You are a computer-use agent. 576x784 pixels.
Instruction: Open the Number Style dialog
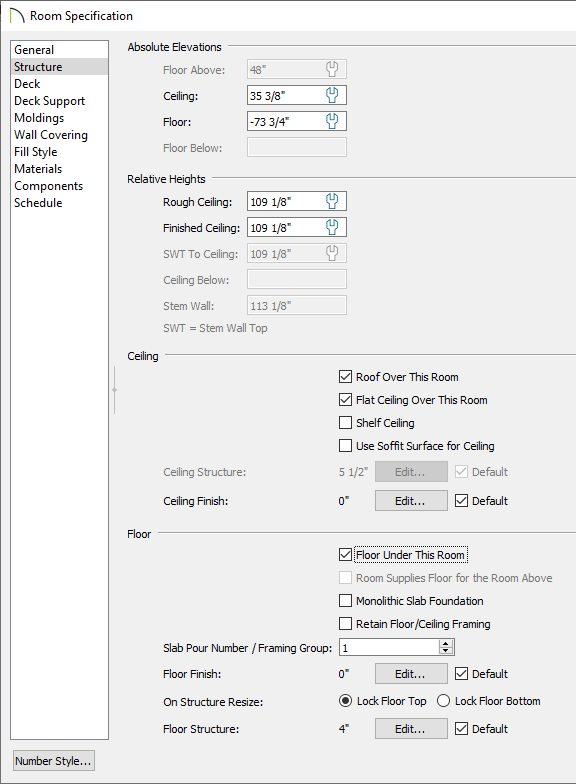click(54, 760)
